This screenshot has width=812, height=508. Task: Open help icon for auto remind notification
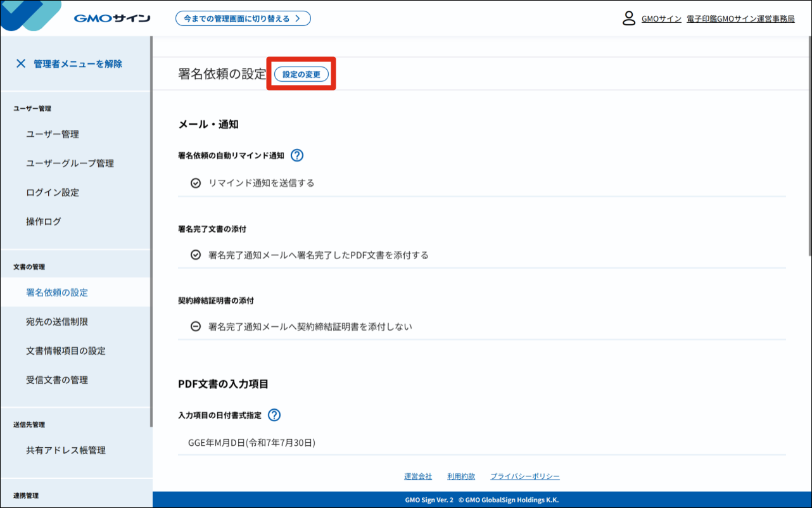point(296,155)
